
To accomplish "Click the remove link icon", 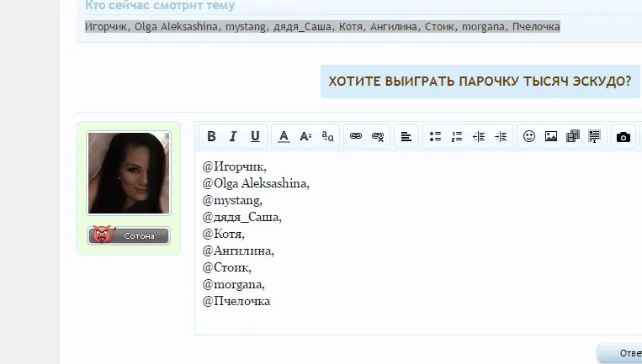I will pos(378,136).
